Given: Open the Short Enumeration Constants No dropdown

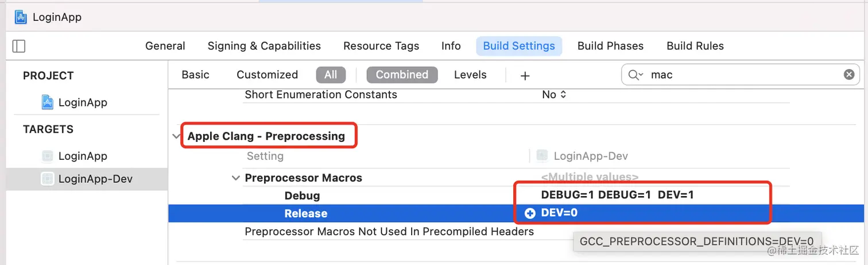Looking at the screenshot, I should tap(554, 95).
